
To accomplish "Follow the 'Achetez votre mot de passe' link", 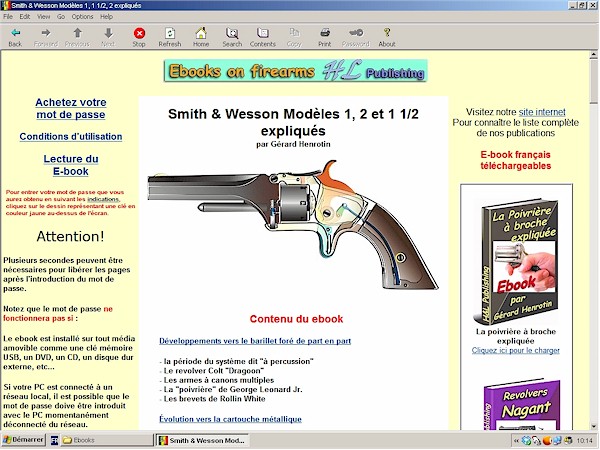I will 71,108.
